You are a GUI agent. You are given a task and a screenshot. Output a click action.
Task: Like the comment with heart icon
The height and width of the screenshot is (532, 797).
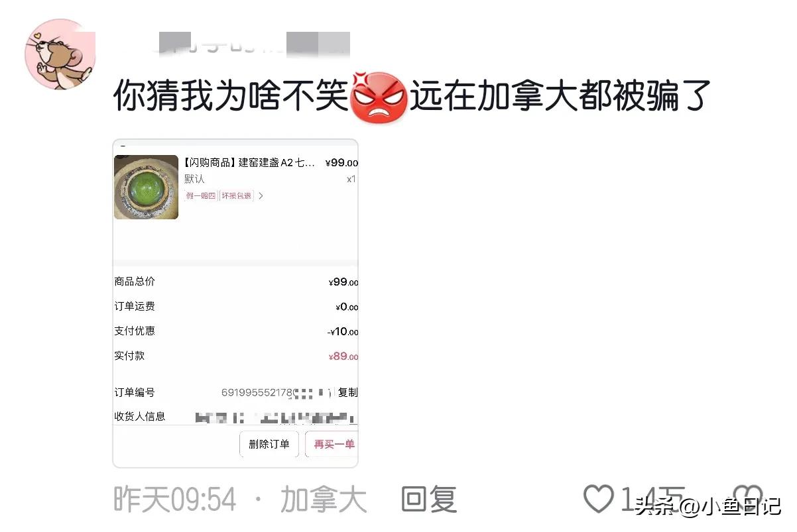point(598,499)
